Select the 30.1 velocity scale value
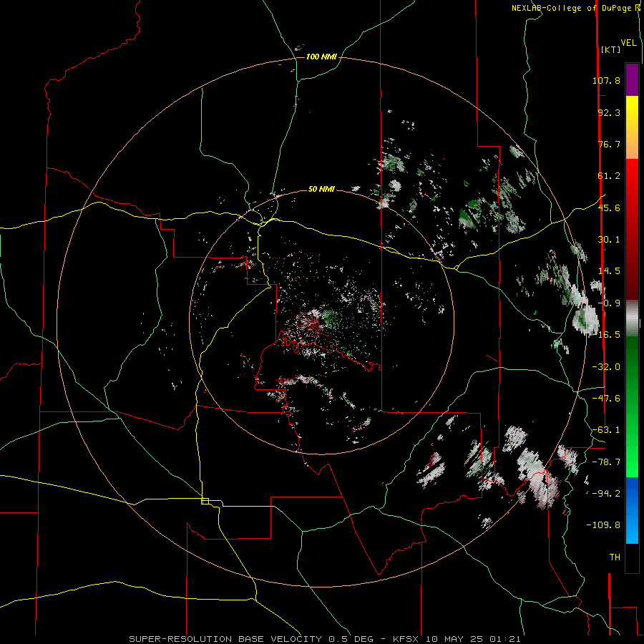This screenshot has width=644, height=644. point(609,240)
